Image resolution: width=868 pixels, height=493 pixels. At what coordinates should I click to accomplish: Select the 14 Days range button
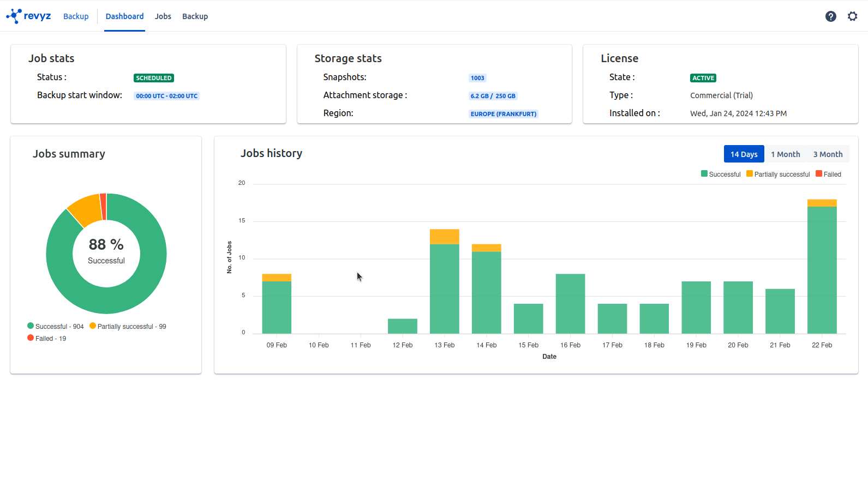point(744,154)
